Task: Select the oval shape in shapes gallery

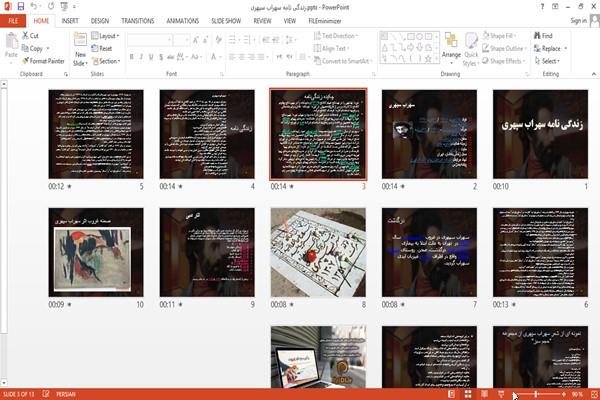Action: click(419, 37)
